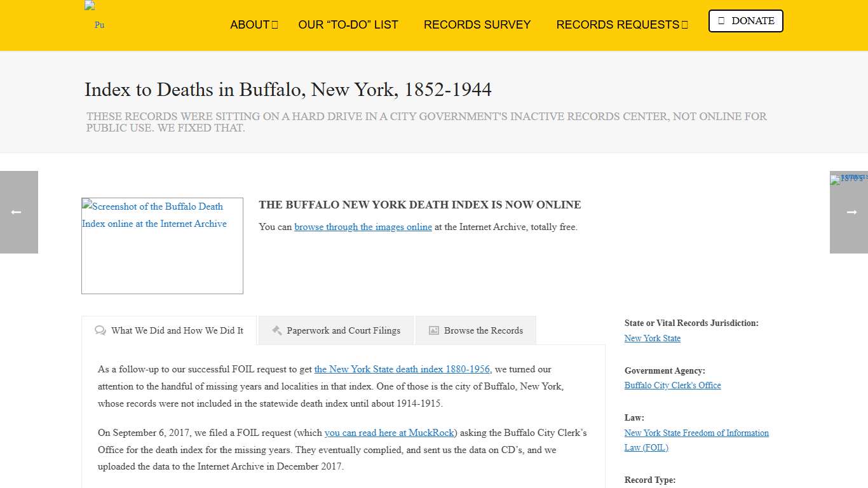This screenshot has height=488, width=868.
Task: Open RECORDS SURVEY from navigation bar
Action: coord(477,24)
